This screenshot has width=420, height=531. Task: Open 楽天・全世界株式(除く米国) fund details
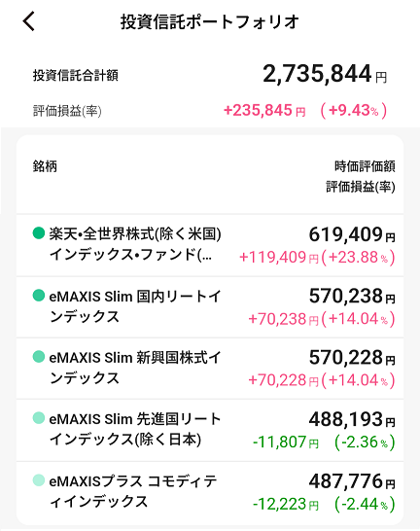210,245
